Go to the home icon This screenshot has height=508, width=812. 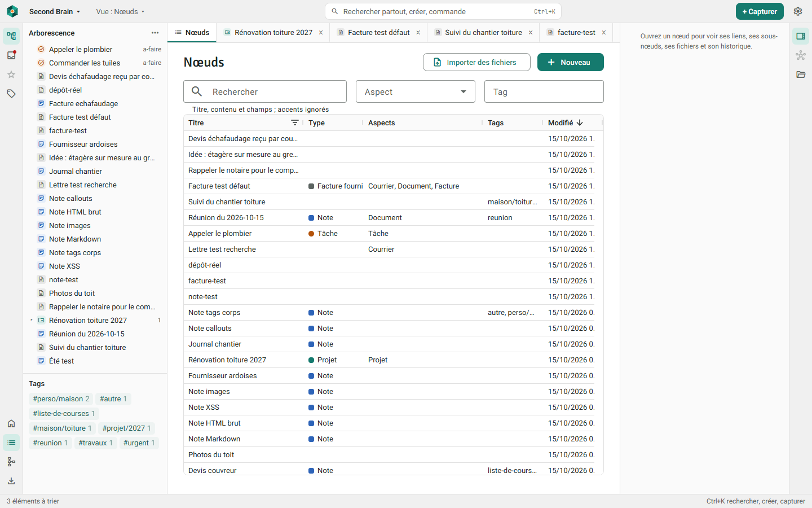(11, 423)
